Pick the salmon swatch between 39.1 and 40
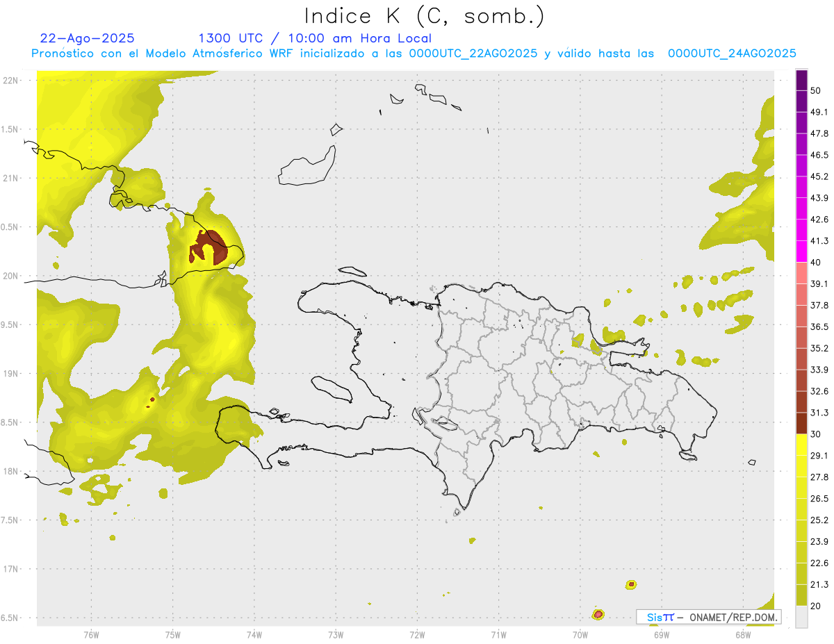The width and height of the screenshot is (834, 644). coord(801,272)
